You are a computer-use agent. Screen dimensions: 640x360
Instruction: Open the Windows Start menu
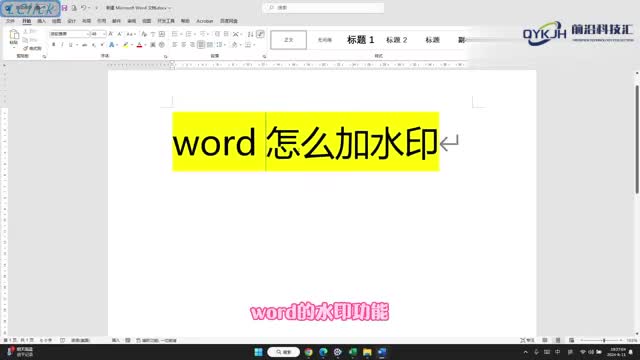258,352
